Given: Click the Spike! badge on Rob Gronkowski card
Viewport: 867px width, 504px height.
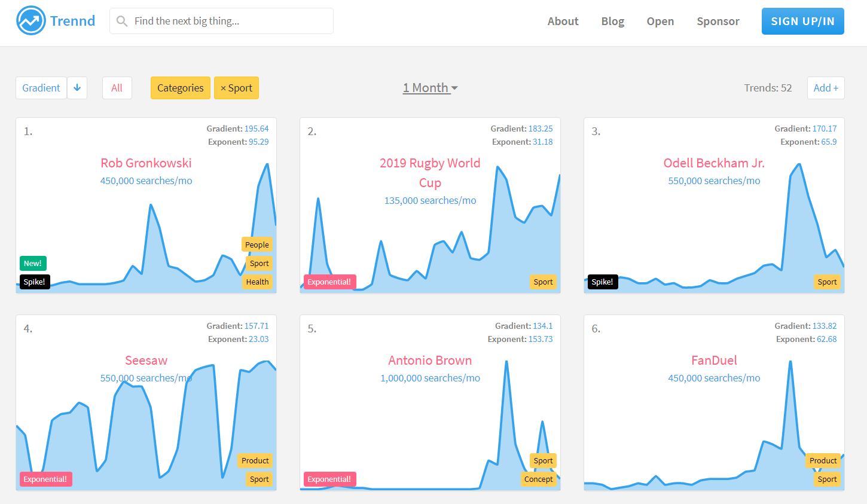Looking at the screenshot, I should click(35, 282).
